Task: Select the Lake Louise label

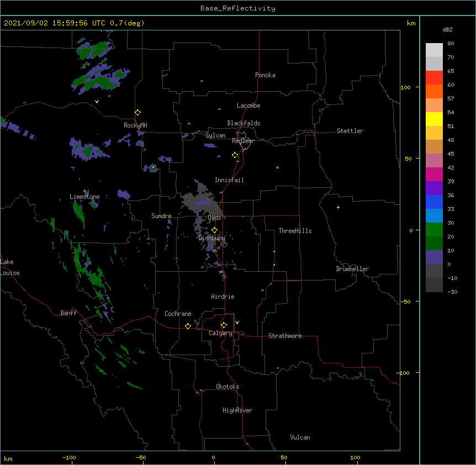Action: coord(10,267)
